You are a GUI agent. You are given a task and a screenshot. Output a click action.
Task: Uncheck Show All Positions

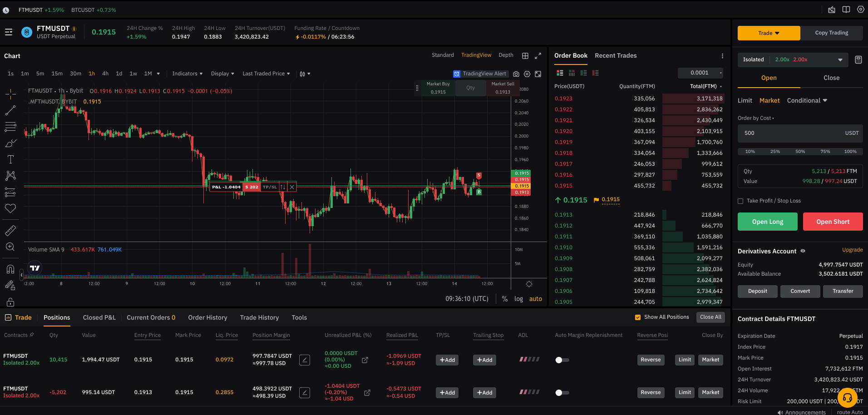[638, 317]
